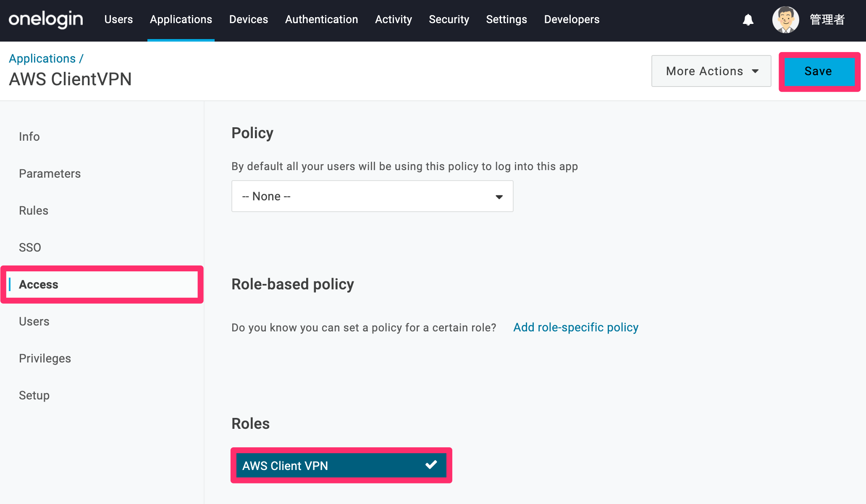The height and width of the screenshot is (504, 866).
Task: Save the application settings
Action: coord(819,71)
